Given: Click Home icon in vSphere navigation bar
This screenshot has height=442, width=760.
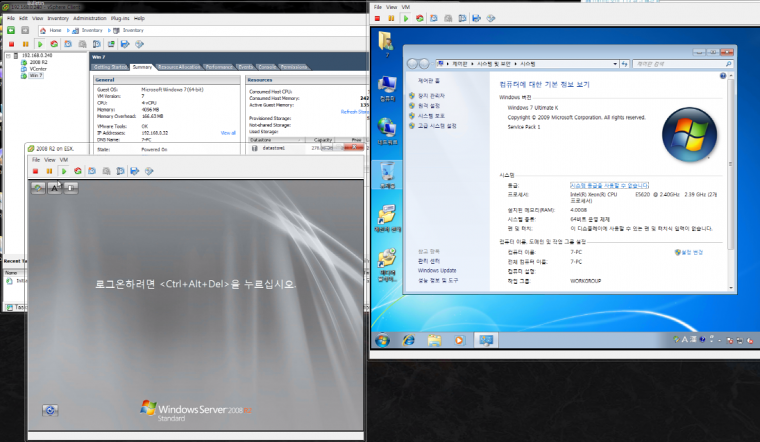Looking at the screenshot, I should coord(43,30).
